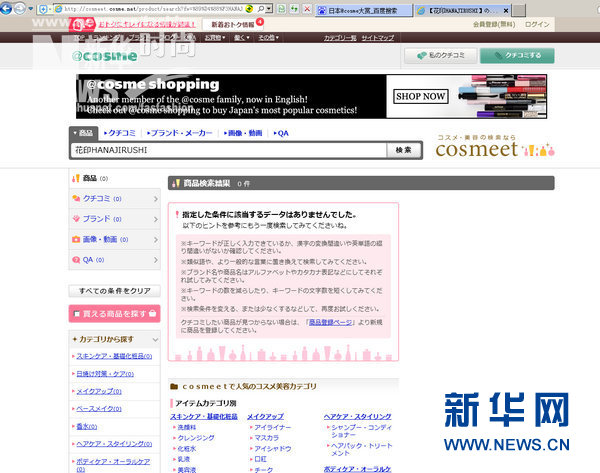Screen dimensions: 600x473
Task: Click the 私のクチコミ button
Action: click(441, 55)
